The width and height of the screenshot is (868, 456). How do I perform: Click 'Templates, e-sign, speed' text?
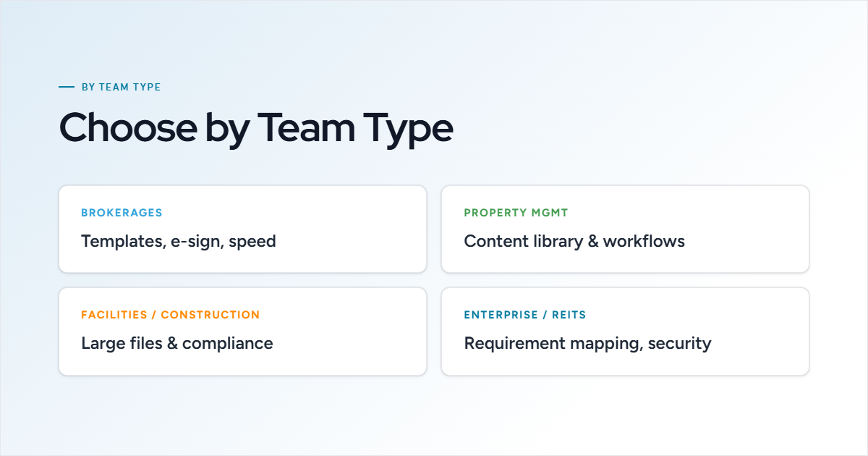(179, 242)
